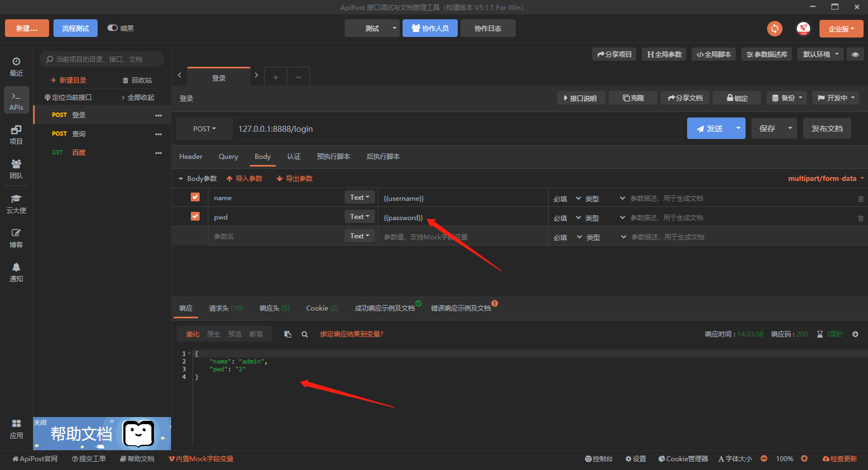The width and height of the screenshot is (868, 470).
Task: Open the POST method dropdown
Action: 205,129
